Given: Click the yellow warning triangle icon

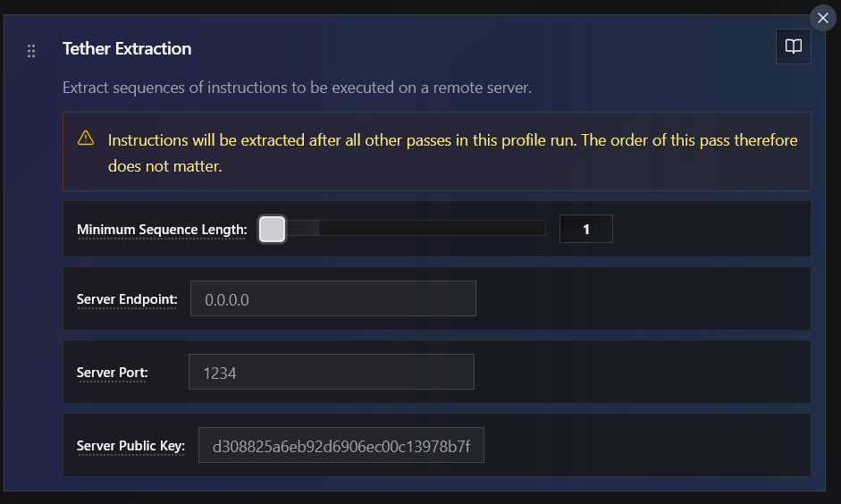Looking at the screenshot, I should 86,138.
